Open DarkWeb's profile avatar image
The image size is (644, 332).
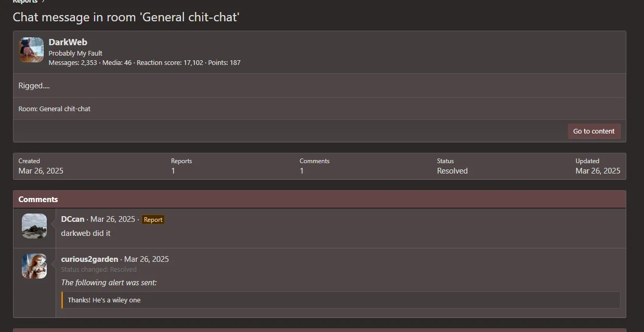point(31,50)
